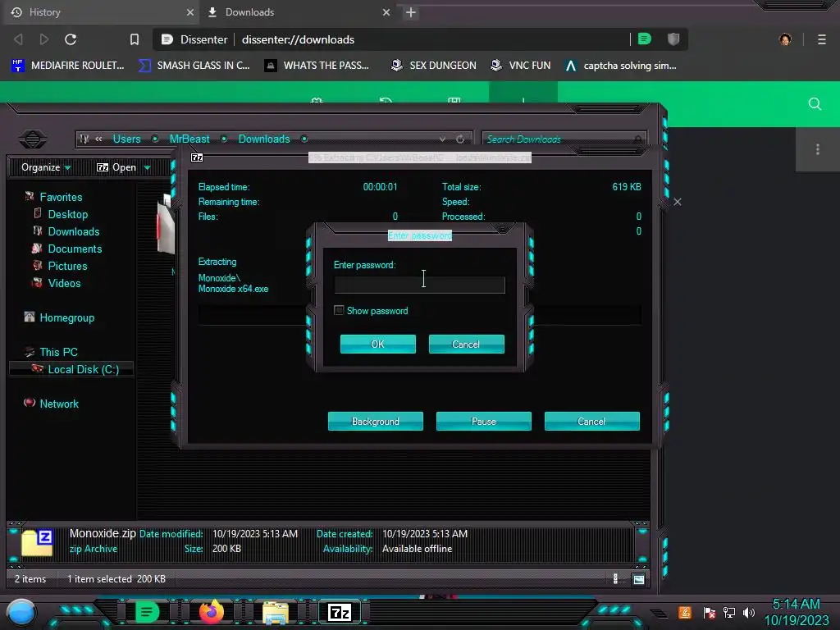Click the green Dissenter comment icon

[645, 39]
